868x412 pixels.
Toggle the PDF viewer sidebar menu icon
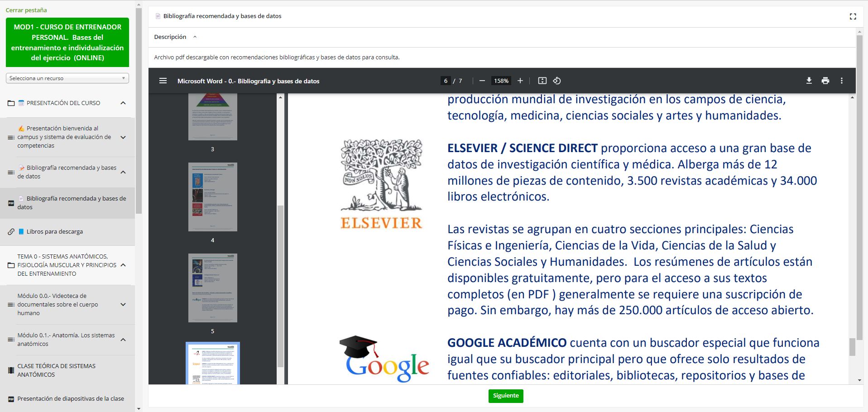pos(163,81)
